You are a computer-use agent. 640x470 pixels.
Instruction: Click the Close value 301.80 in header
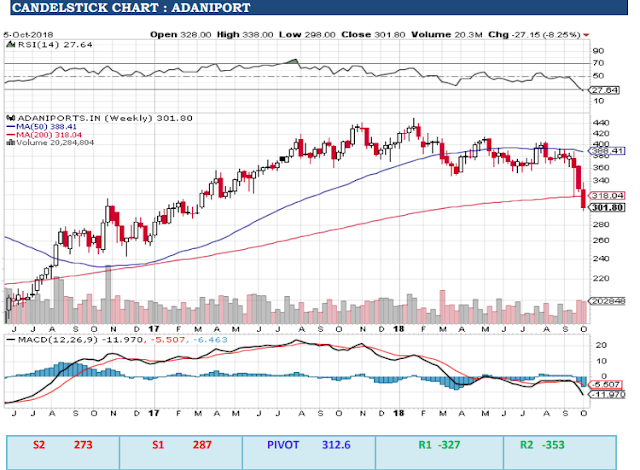point(389,35)
